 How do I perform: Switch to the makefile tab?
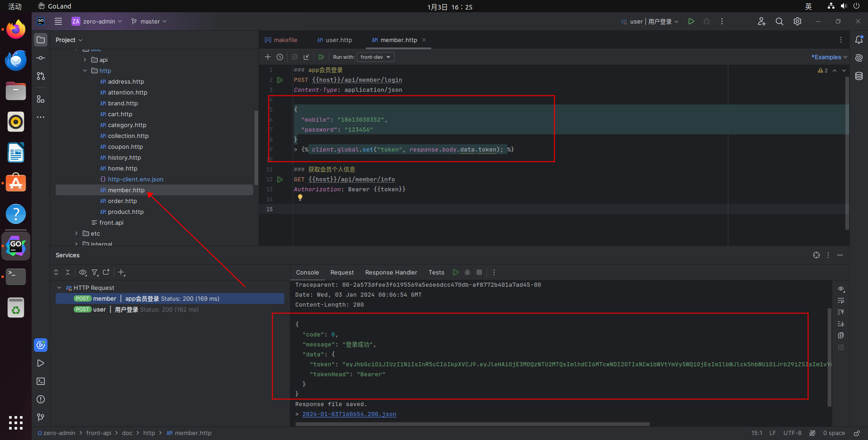click(x=281, y=40)
